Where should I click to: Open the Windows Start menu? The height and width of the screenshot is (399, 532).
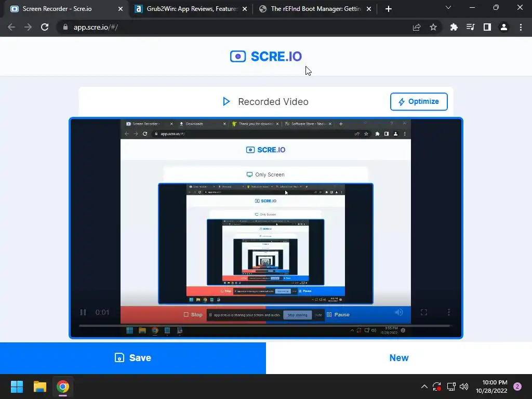pyautogui.click(x=17, y=387)
